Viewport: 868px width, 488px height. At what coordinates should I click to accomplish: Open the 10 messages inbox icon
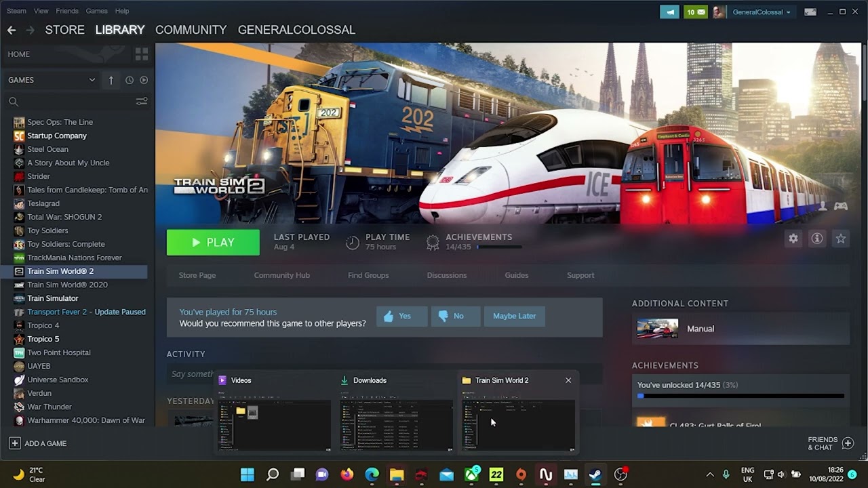(695, 12)
